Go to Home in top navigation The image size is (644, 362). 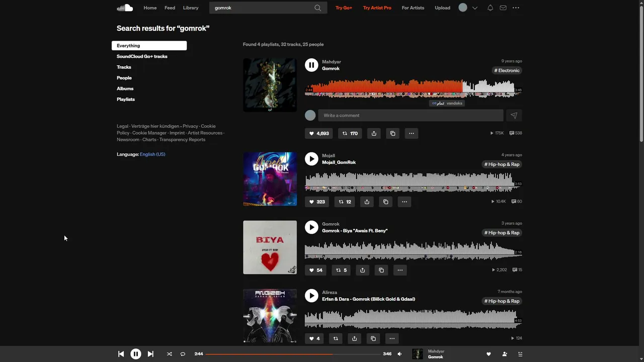150,8
